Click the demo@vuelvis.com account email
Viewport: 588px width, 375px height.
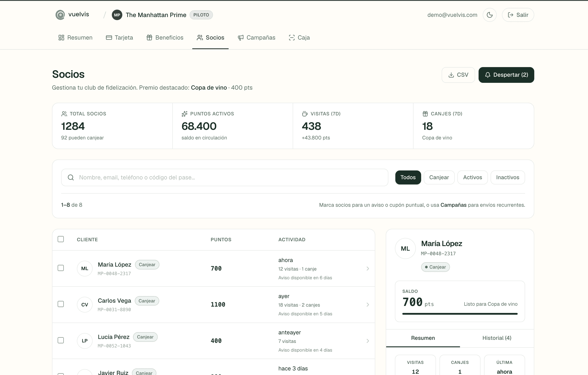coord(452,15)
